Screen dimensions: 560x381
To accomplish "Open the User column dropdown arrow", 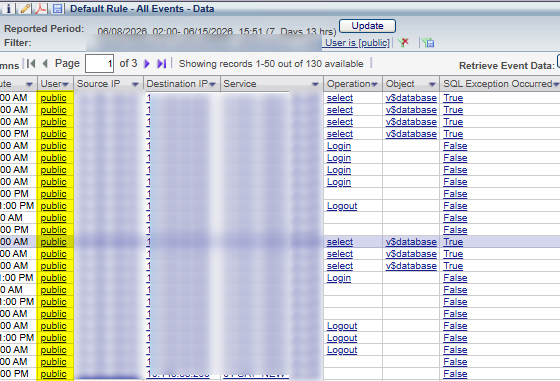I will click(x=65, y=84).
